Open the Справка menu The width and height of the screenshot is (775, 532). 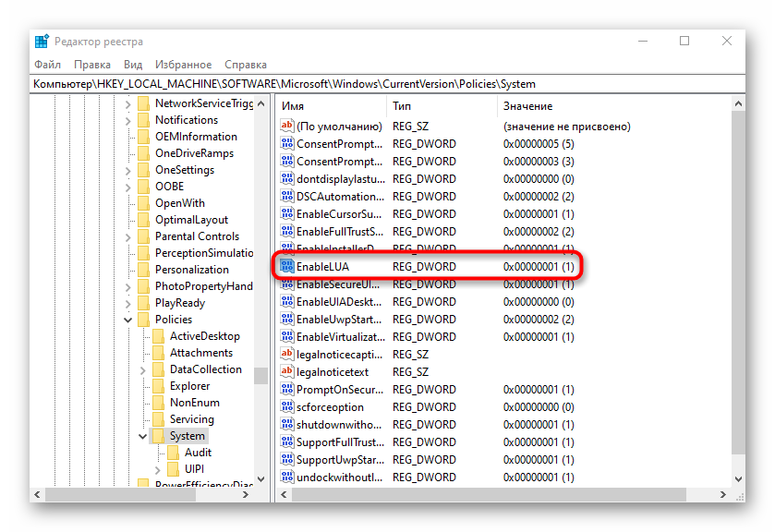[x=246, y=65]
